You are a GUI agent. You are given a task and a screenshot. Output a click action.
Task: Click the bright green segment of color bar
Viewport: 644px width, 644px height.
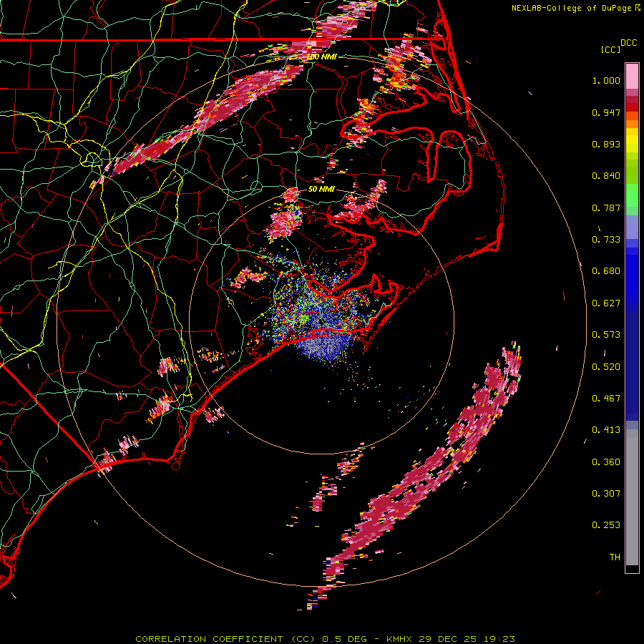point(632,195)
